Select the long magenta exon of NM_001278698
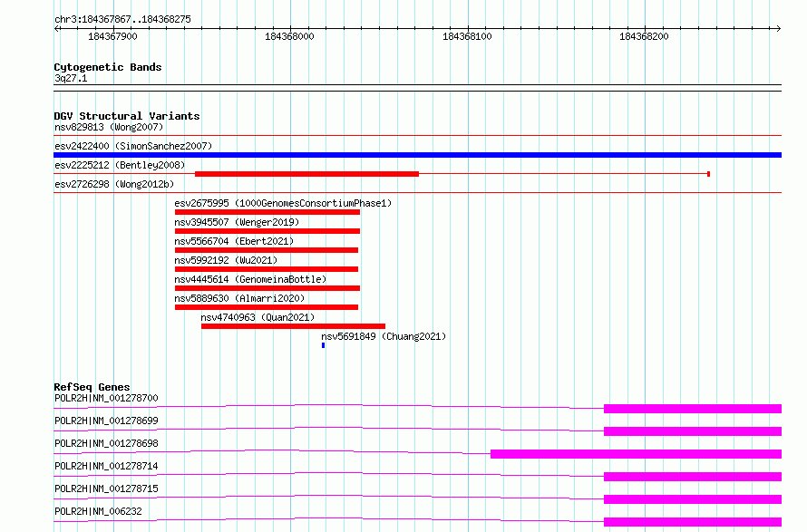Screen dimensions: 807x532 click(x=637, y=454)
